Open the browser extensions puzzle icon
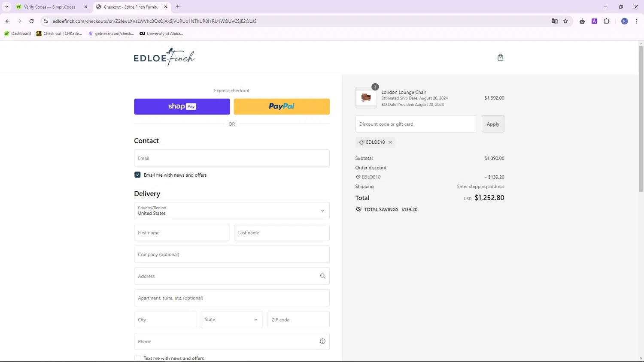This screenshot has height=362, width=644. coord(607,21)
